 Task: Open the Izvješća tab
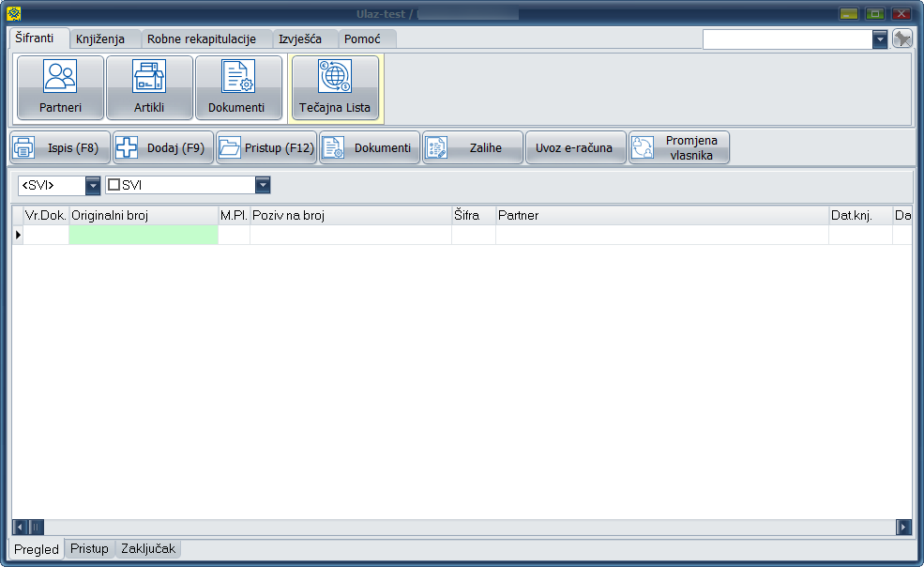(300, 38)
